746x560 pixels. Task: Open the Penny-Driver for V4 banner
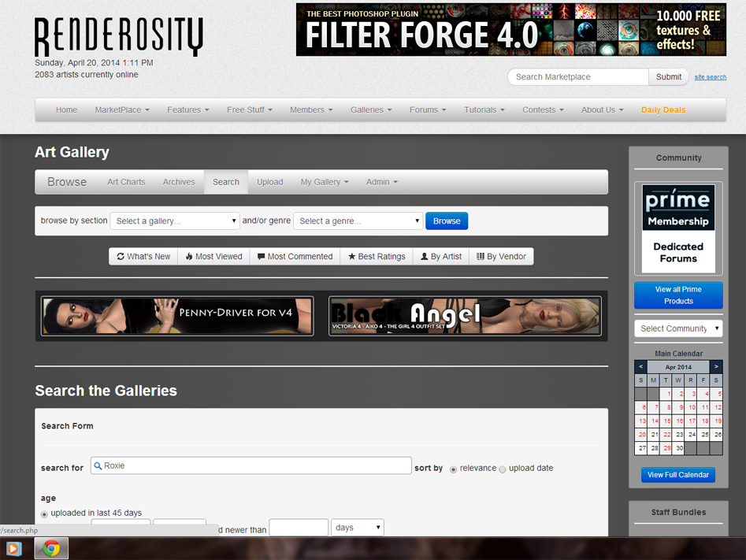[177, 316]
